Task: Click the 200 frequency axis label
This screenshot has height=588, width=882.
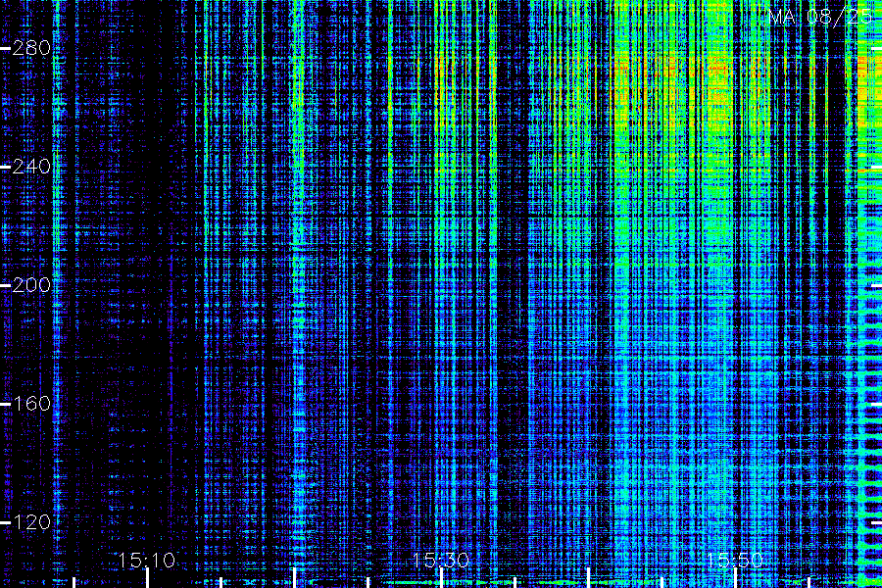Action: pyautogui.click(x=31, y=285)
